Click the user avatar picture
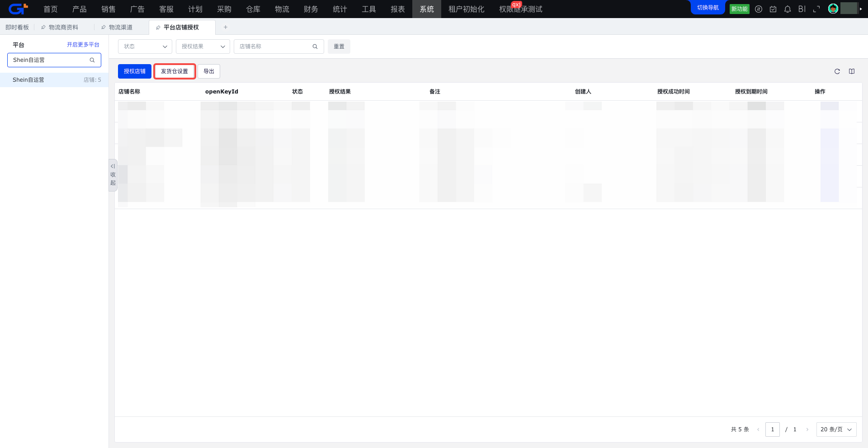Viewport: 868px width, 448px height. click(833, 9)
